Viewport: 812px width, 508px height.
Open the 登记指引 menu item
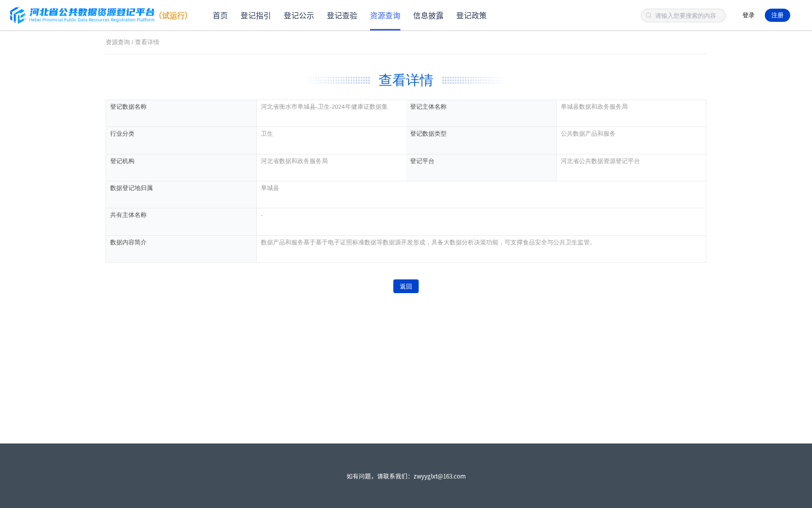pyautogui.click(x=256, y=16)
